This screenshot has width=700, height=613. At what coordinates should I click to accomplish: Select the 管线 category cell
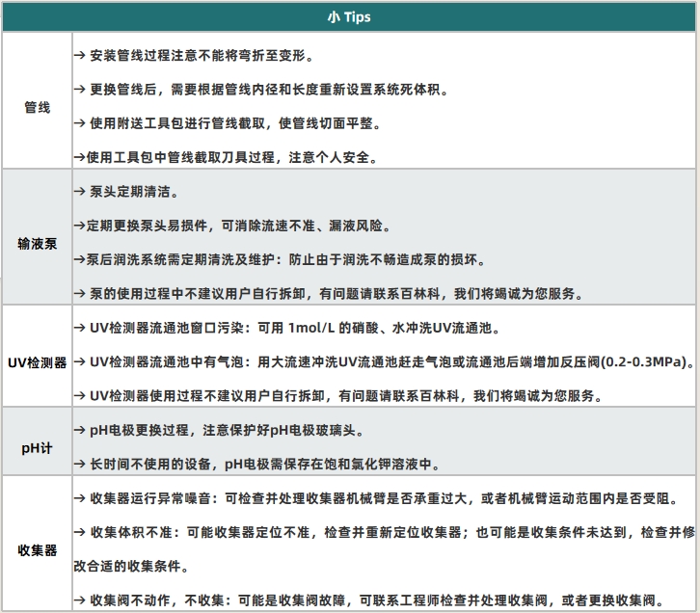37,107
